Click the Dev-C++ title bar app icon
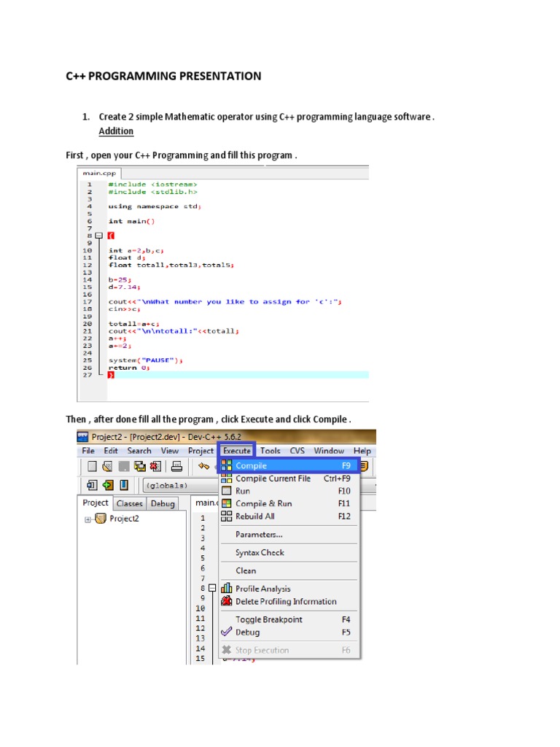Viewport: 560px width, 747px height. pyautogui.click(x=83, y=436)
